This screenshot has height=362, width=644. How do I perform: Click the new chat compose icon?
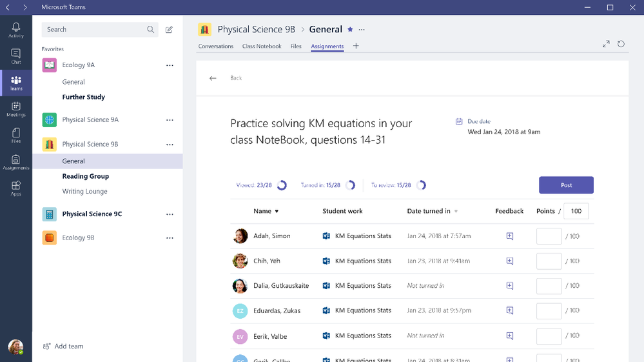pyautogui.click(x=169, y=30)
